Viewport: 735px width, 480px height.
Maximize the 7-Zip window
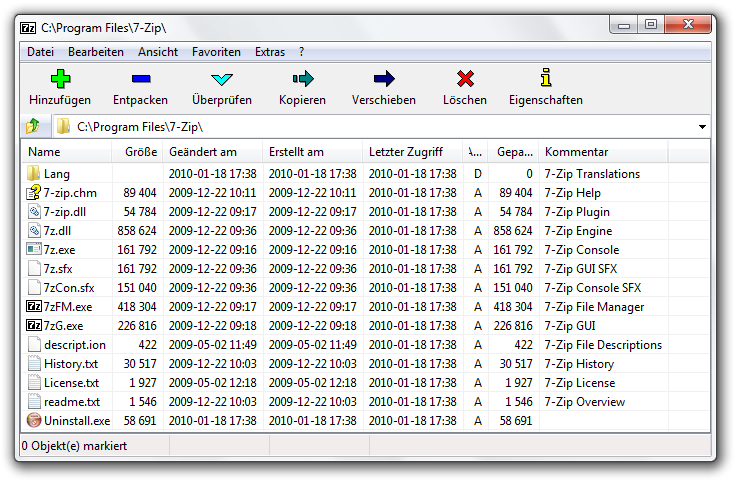click(650, 25)
